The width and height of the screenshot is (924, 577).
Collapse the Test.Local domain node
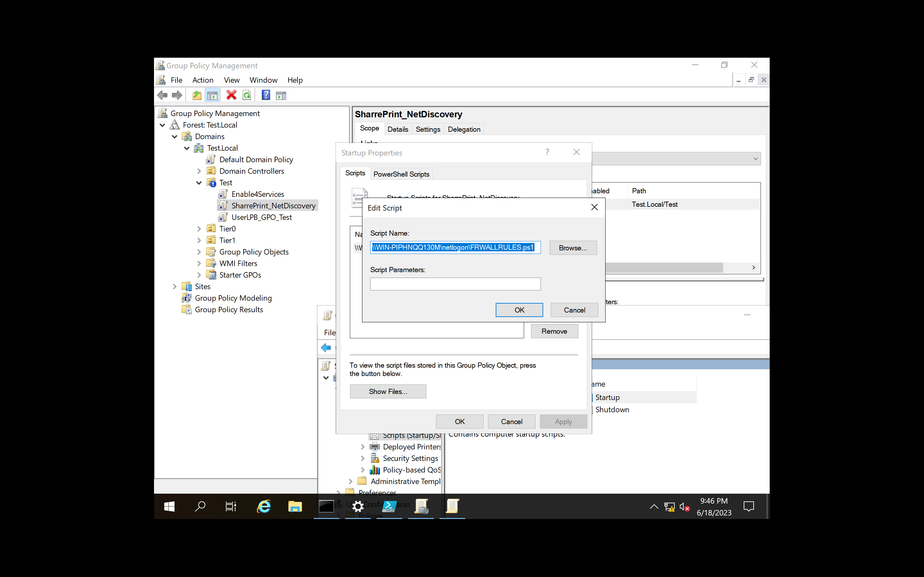coord(187,148)
